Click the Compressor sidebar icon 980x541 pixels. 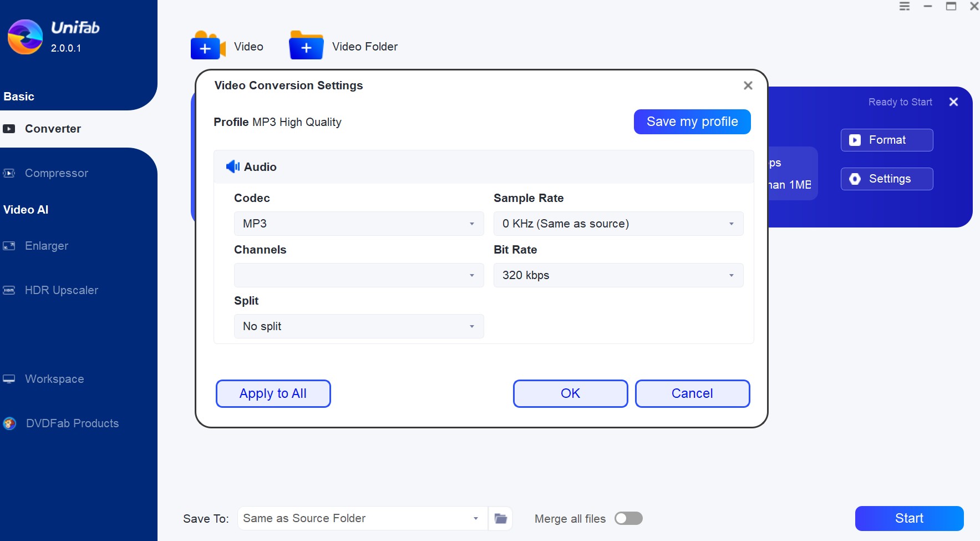click(x=9, y=173)
